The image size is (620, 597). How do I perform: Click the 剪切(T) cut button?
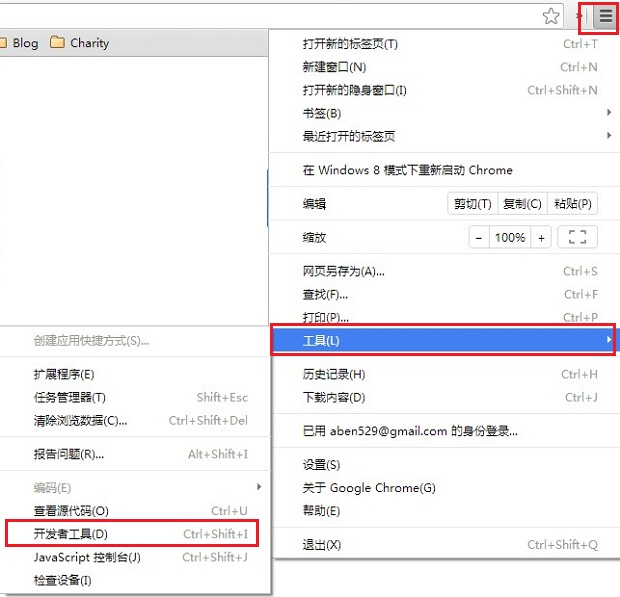point(472,204)
